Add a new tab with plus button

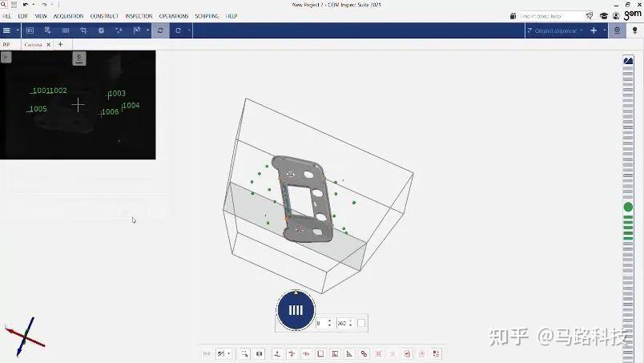pos(60,44)
